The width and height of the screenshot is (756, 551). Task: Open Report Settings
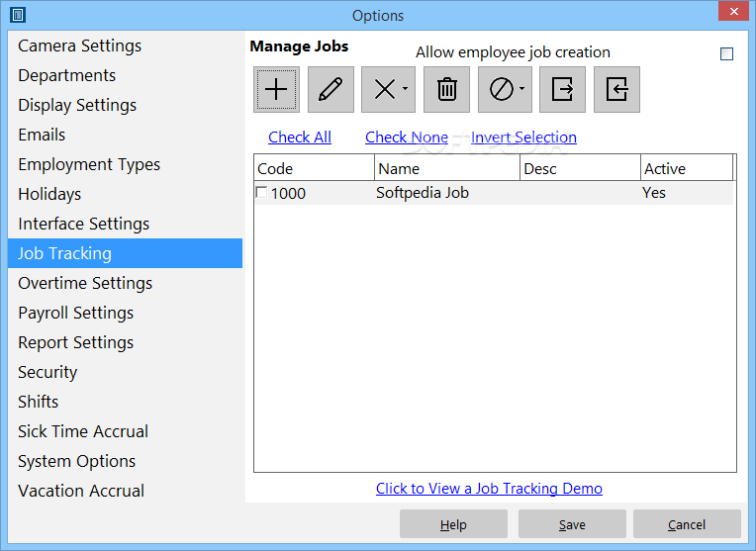tap(125, 342)
